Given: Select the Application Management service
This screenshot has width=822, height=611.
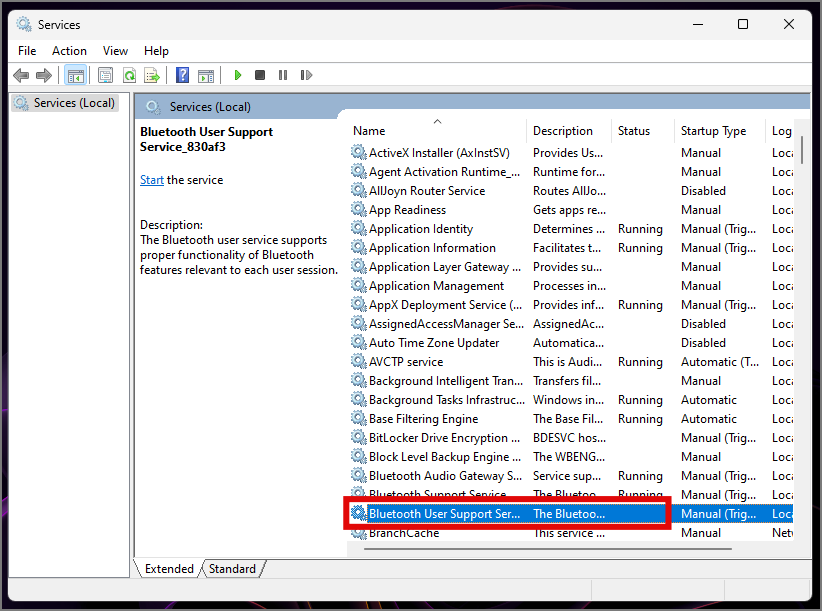Looking at the screenshot, I should (571, 286).
